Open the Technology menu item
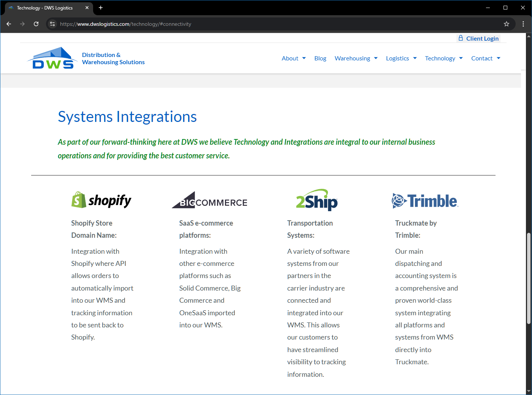The width and height of the screenshot is (532, 395). (440, 58)
